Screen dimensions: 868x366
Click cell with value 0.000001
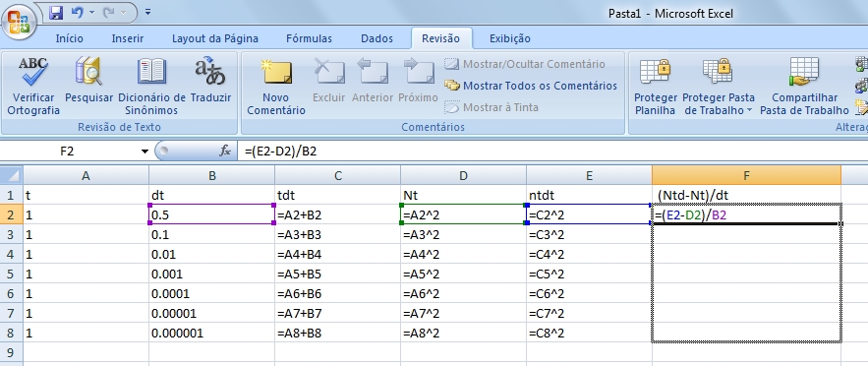[211, 333]
